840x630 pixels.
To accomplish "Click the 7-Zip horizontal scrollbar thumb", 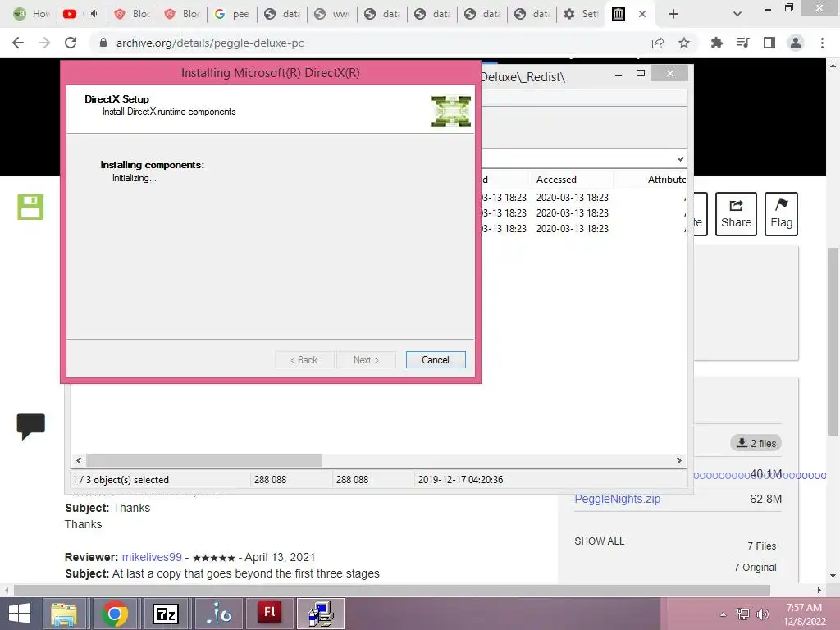I will click(x=203, y=461).
